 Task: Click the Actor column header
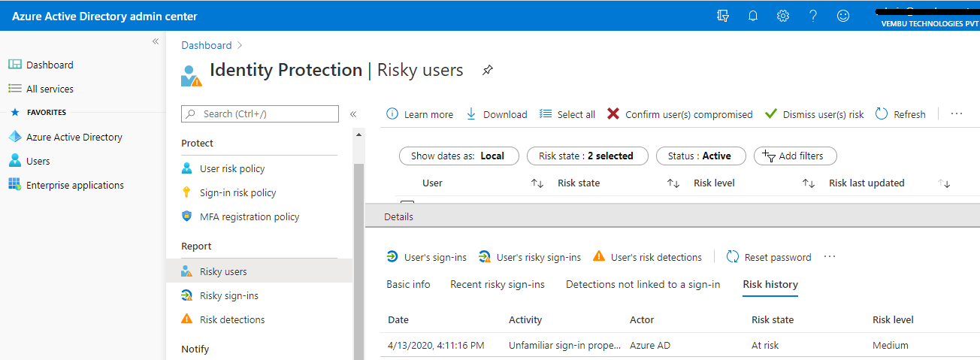[643, 319]
